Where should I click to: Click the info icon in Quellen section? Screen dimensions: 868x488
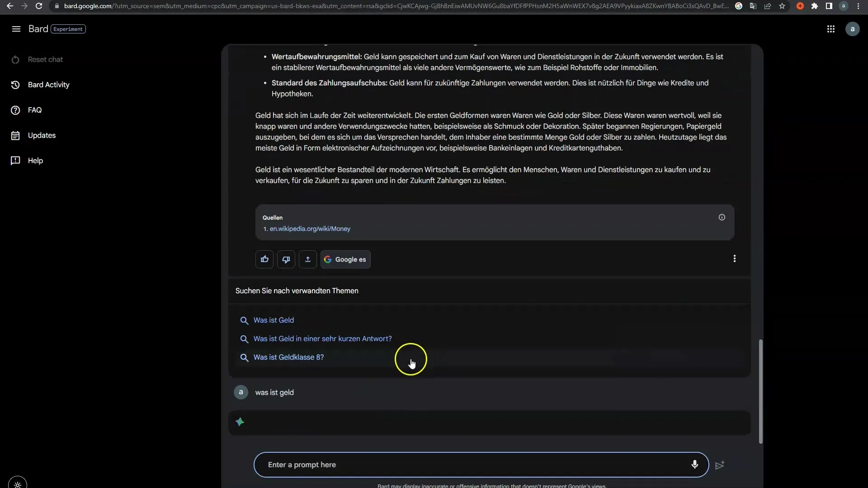click(722, 217)
